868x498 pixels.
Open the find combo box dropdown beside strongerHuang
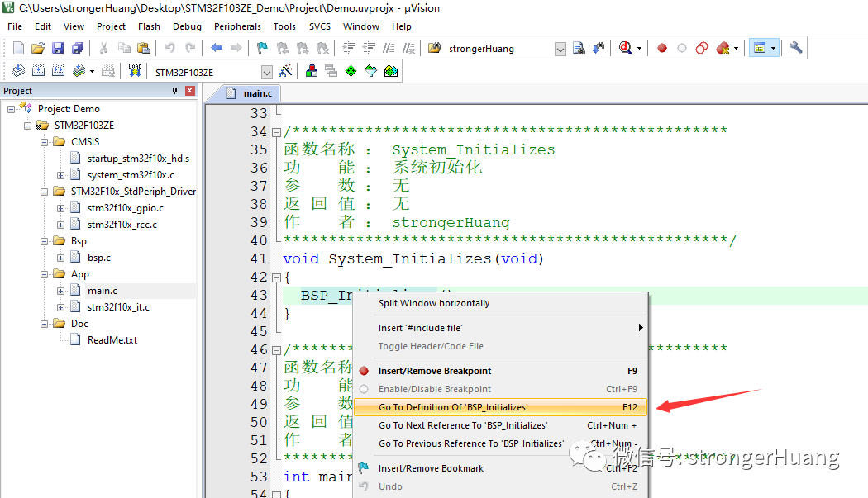[560, 50]
